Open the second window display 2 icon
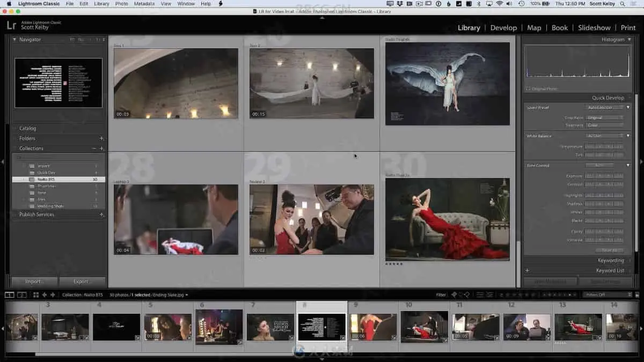This screenshot has width=644, height=362. [x=22, y=294]
